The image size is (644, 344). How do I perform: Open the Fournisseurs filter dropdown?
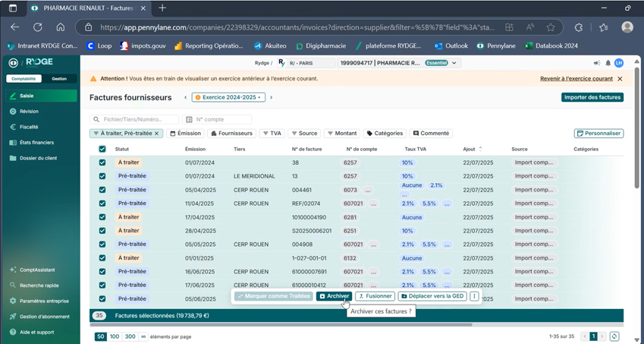pyautogui.click(x=231, y=134)
